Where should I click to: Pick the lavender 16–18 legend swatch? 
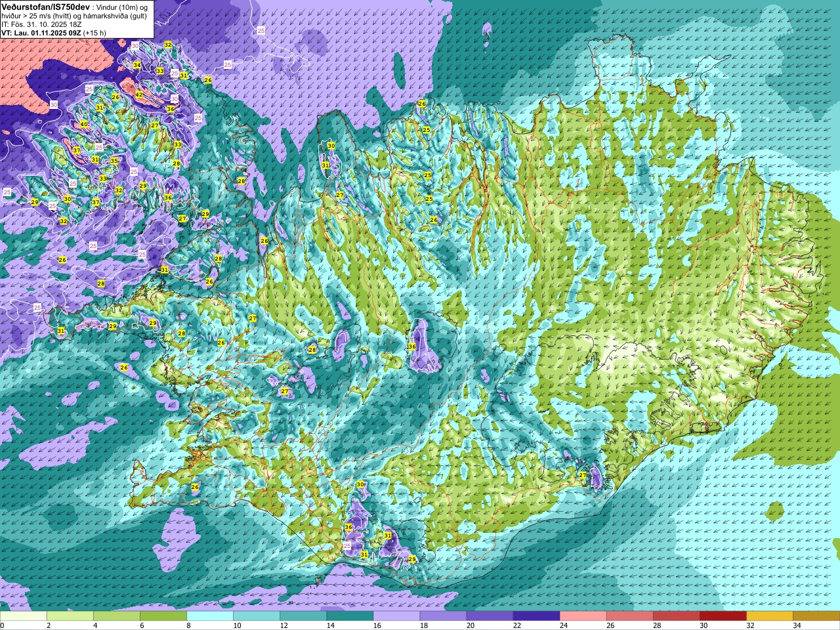396,616
